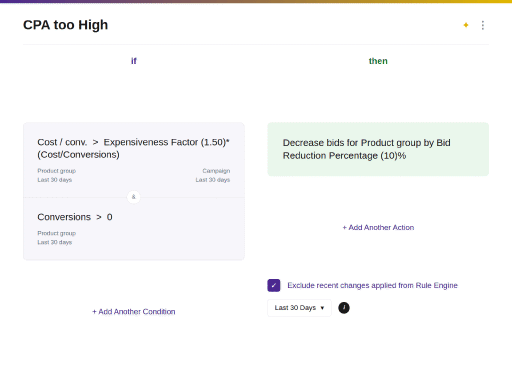512x384 pixels.
Task: Click the ampersand connector between the conditions
Action: pyautogui.click(x=134, y=197)
